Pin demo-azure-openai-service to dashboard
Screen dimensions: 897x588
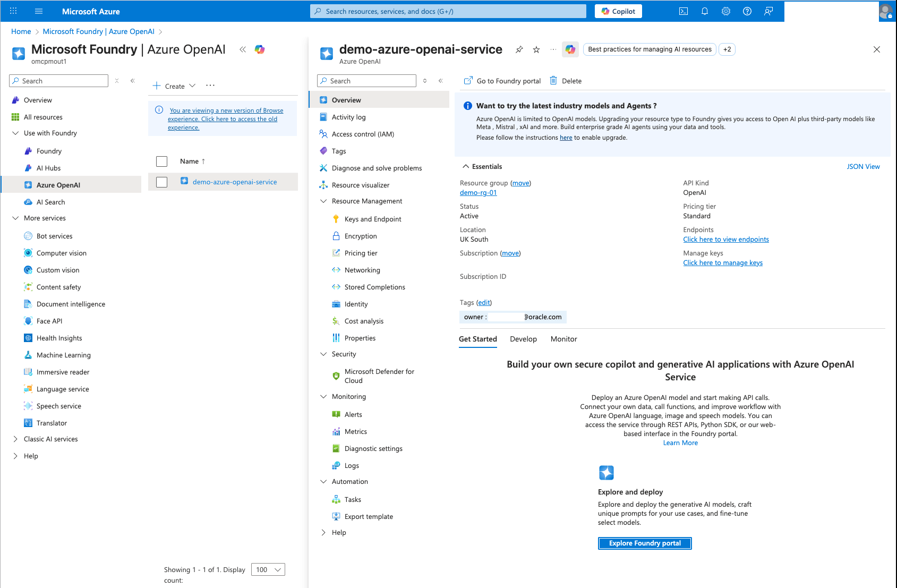[519, 49]
